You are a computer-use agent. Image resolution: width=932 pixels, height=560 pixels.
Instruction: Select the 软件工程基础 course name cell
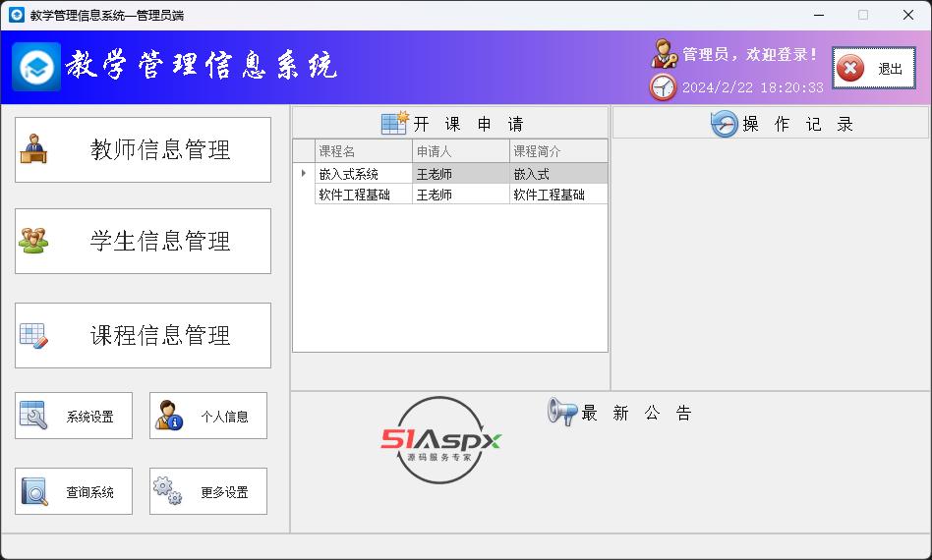point(363,195)
